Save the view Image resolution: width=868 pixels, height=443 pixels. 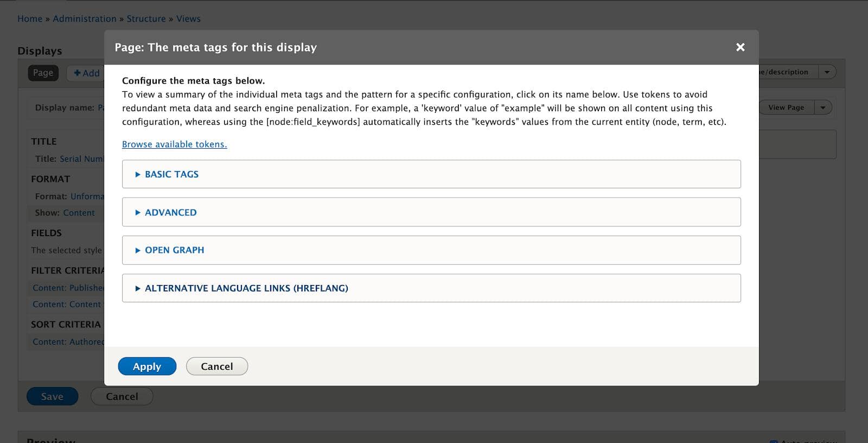[52, 396]
